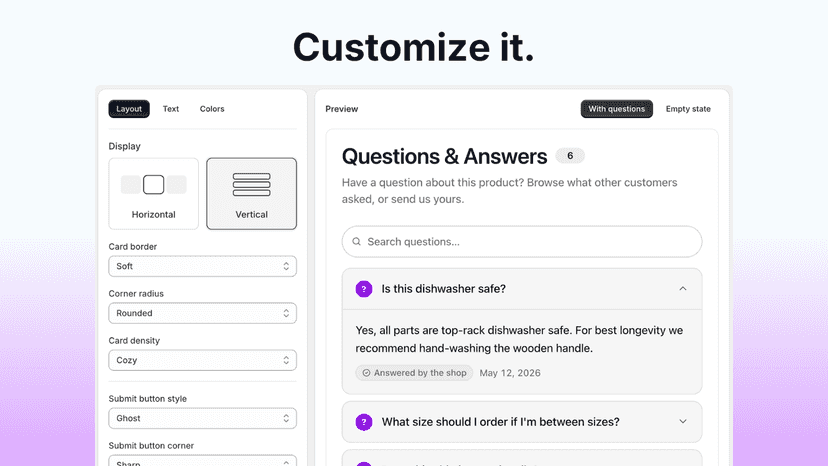Open the Corner radius dropdown
The image size is (828, 466).
point(202,313)
